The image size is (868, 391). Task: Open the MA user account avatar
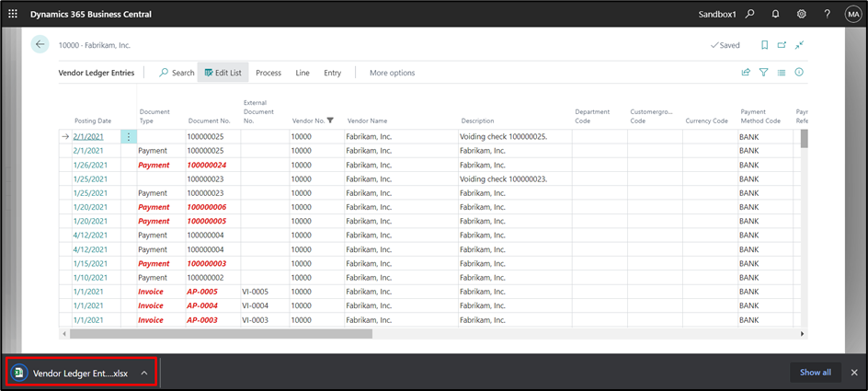pos(853,14)
